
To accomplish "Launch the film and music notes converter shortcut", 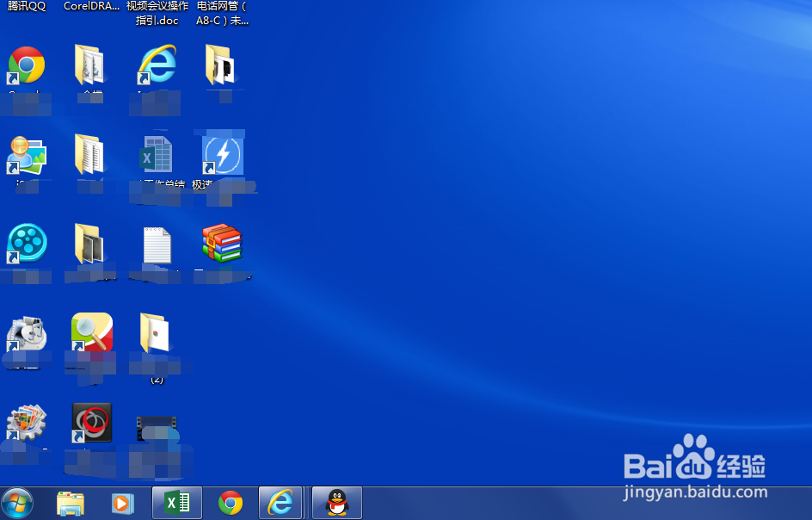I will click(27, 334).
